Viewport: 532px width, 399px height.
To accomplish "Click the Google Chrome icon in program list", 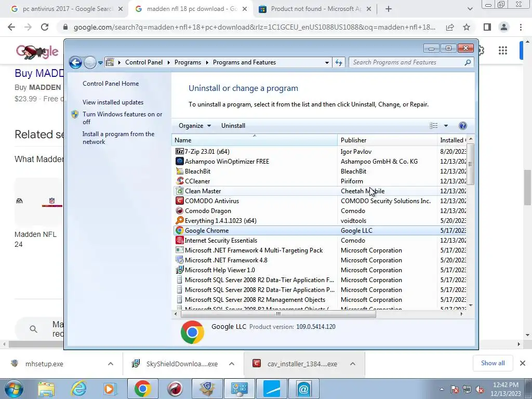I will click(x=179, y=230).
